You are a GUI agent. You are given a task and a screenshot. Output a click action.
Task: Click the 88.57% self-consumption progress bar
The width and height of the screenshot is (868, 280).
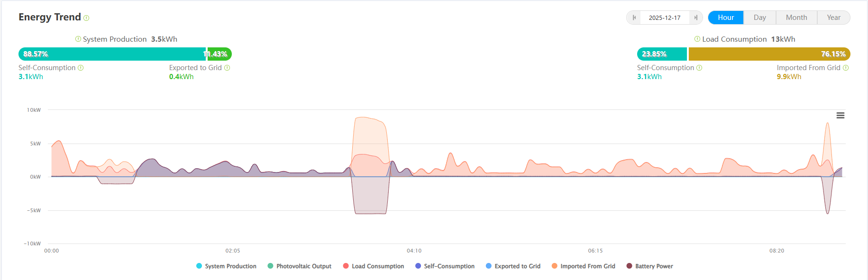click(112, 54)
